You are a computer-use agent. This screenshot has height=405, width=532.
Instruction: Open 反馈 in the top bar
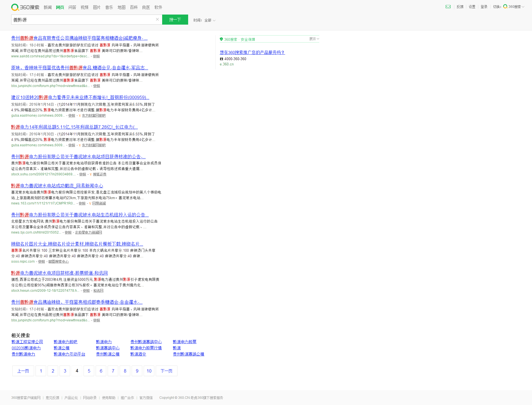point(460,7)
